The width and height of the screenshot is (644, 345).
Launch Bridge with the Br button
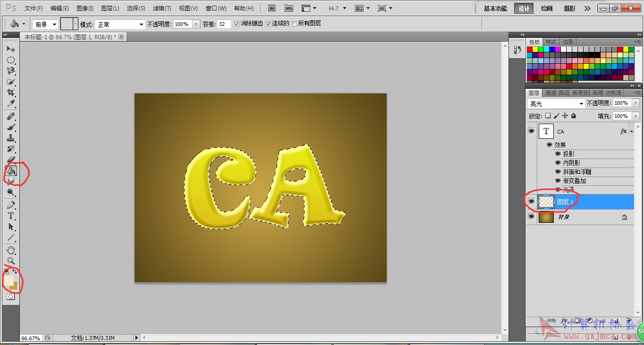(272, 8)
